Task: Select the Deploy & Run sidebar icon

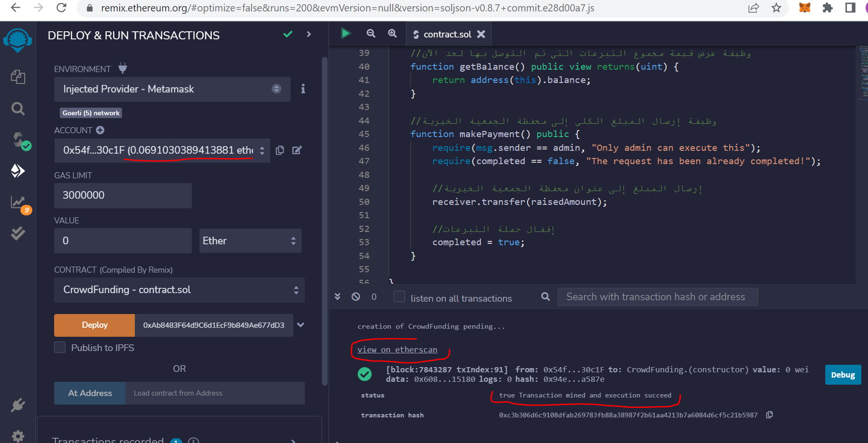Action: pos(18,171)
